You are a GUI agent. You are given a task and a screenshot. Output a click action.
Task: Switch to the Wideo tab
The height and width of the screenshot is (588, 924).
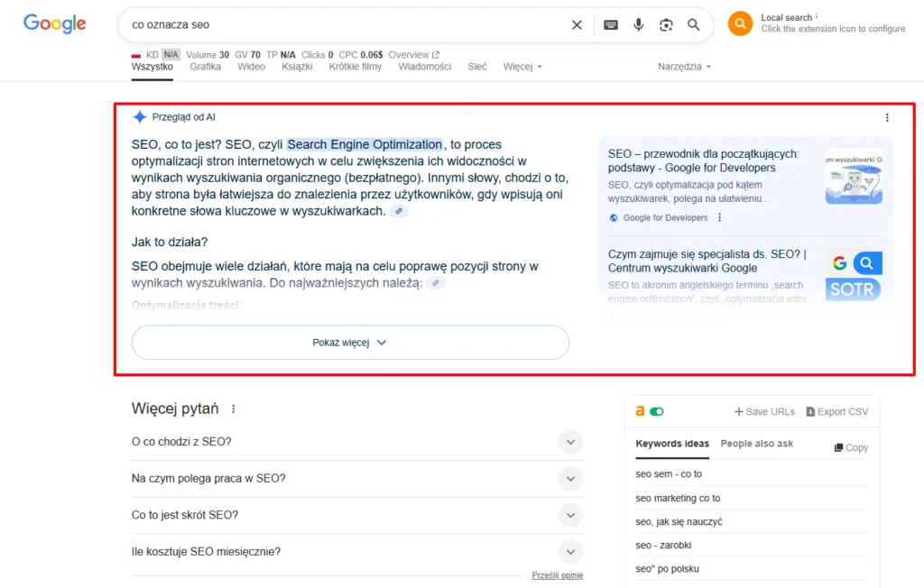point(251,67)
